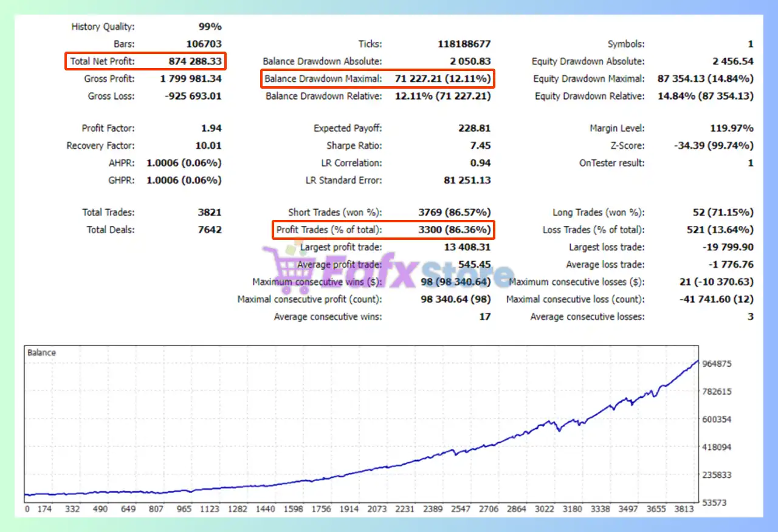This screenshot has width=778, height=532.
Task: Select the Sharpe Ratio value 7.45
Action: [x=480, y=146]
